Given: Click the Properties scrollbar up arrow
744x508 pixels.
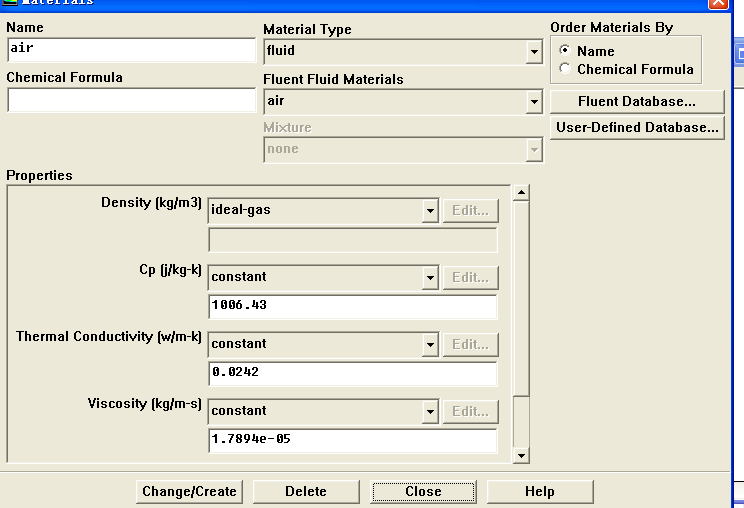Looking at the screenshot, I should click(x=521, y=193).
